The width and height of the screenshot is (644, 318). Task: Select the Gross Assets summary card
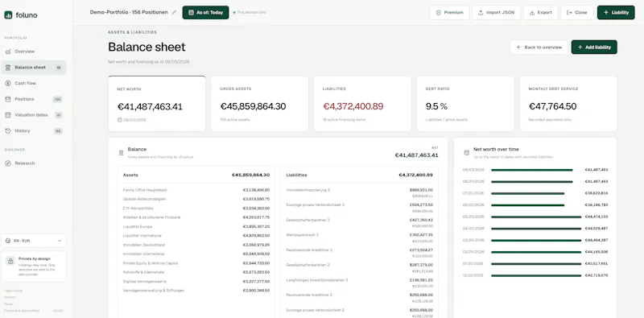click(259, 104)
